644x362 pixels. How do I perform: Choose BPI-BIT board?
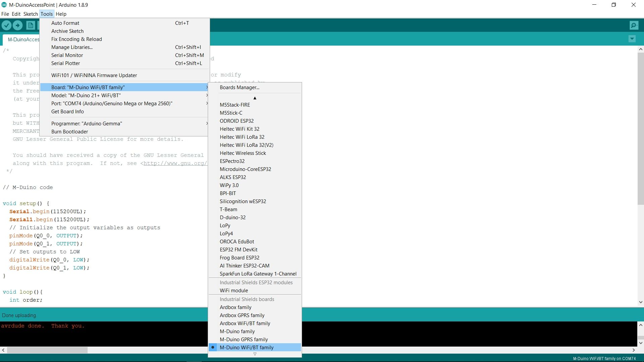tap(255, 193)
